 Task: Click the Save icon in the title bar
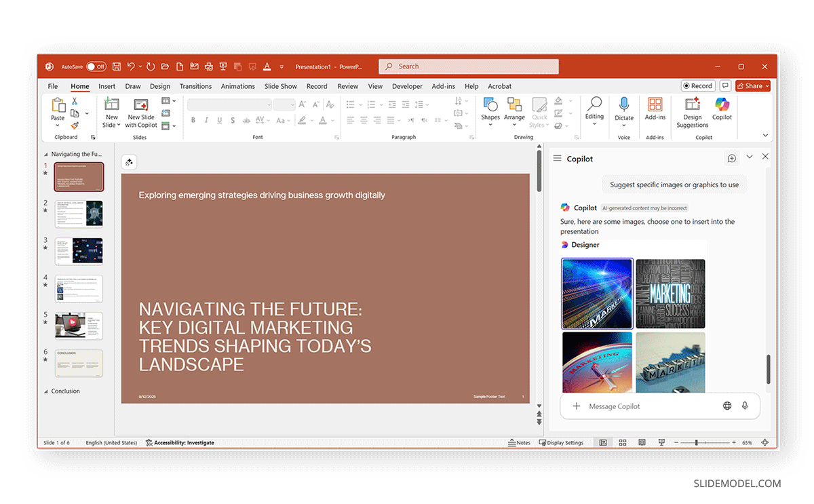(117, 66)
